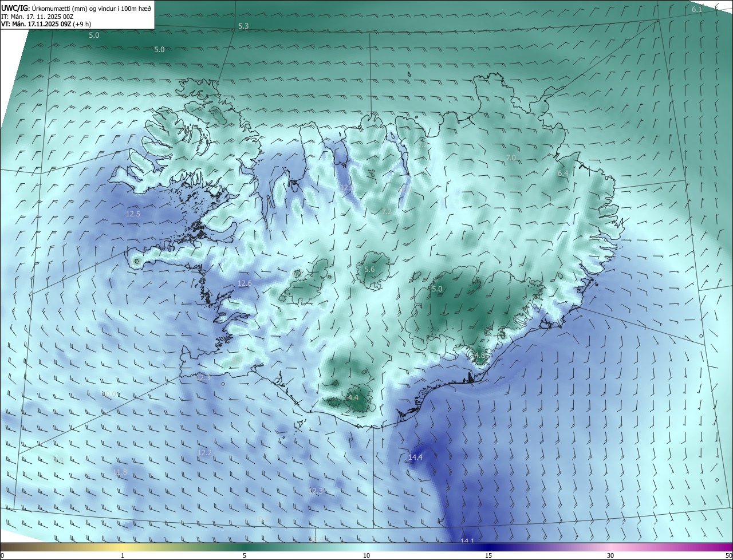Click the color bar tick labeled 15
The width and height of the screenshot is (733, 560).
tap(488, 555)
